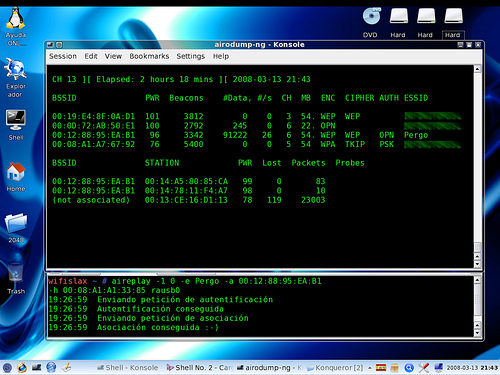This screenshot has width=500, height=375.
Task: Open the Bookmarks menu
Action: pos(149,56)
